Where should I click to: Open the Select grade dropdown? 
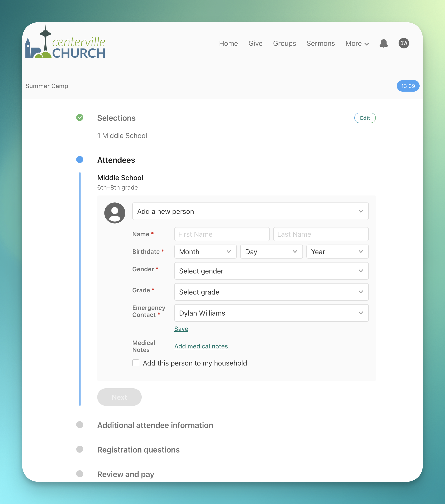point(271,292)
